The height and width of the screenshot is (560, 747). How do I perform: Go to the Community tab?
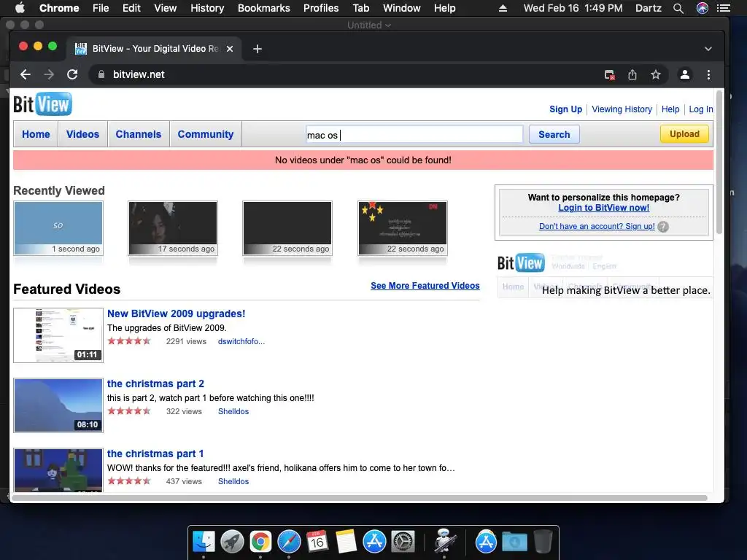206,134
